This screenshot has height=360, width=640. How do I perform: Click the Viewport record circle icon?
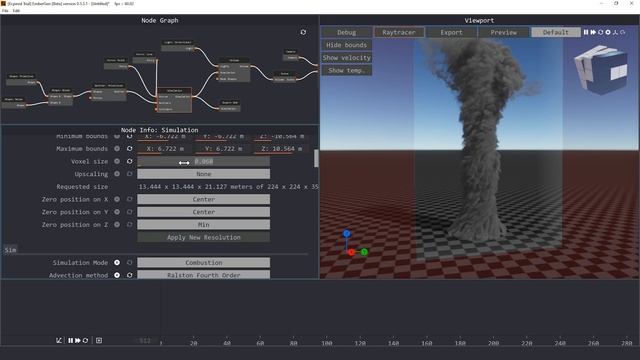pos(608,32)
